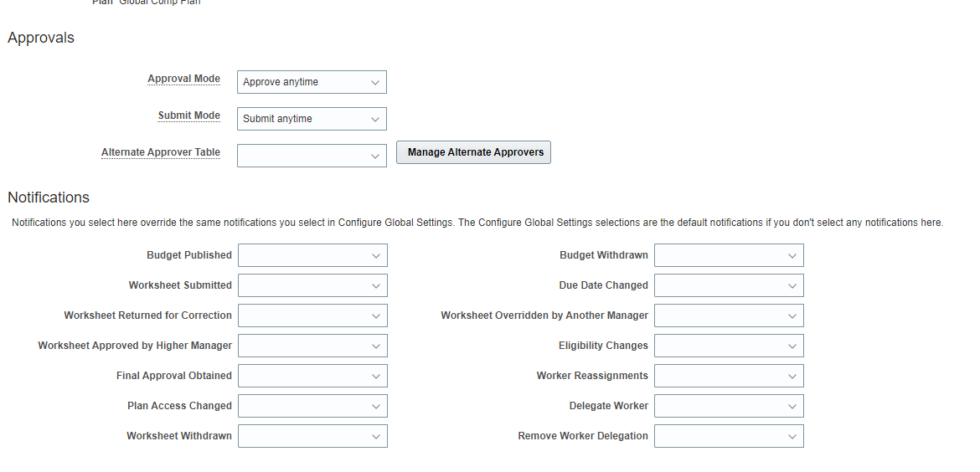Open Worksheet Returned for Correction dropdown
Image resolution: width=980 pixels, height=472 pixels.
pyautogui.click(x=312, y=316)
